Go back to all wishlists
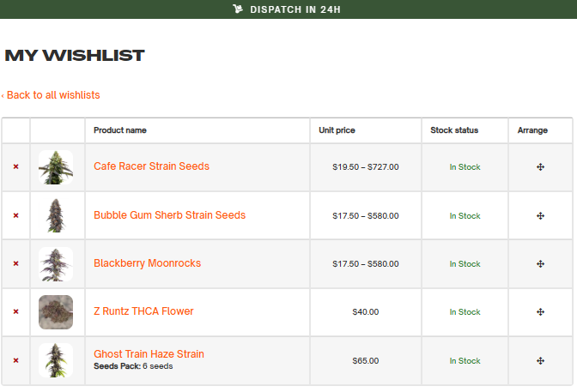Viewport: 577px width, 392px height. pos(51,95)
